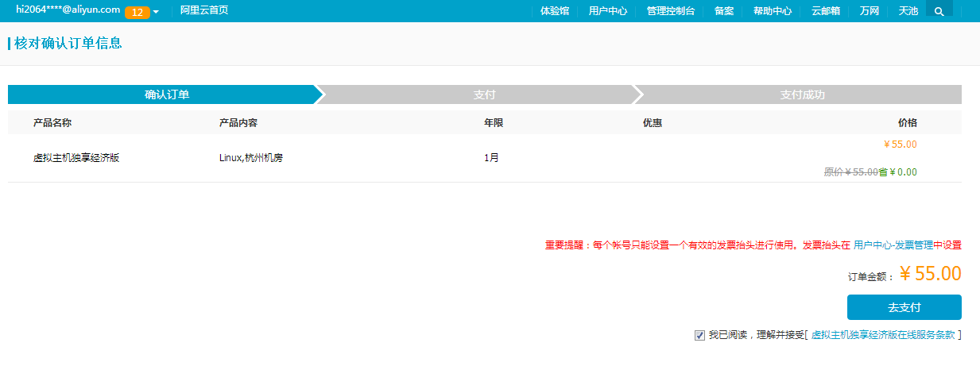980x366 pixels.
Task: Select the 支付 progress step
Action: (x=484, y=94)
